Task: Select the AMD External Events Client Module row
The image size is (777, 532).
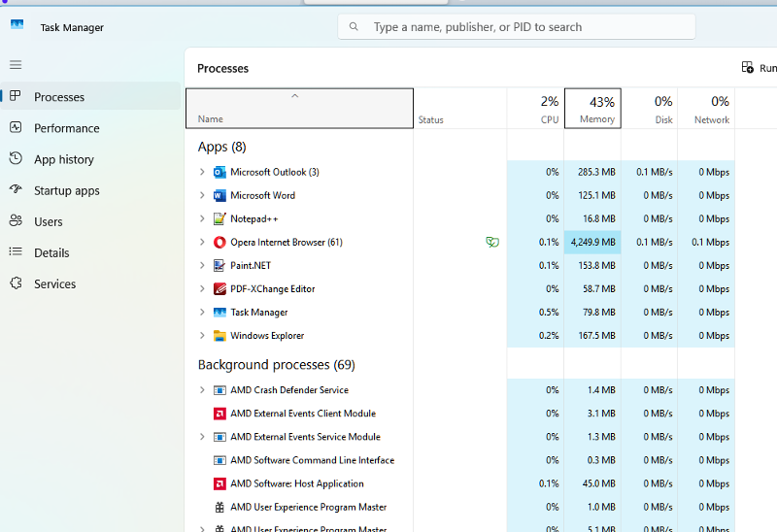Action: (459, 414)
